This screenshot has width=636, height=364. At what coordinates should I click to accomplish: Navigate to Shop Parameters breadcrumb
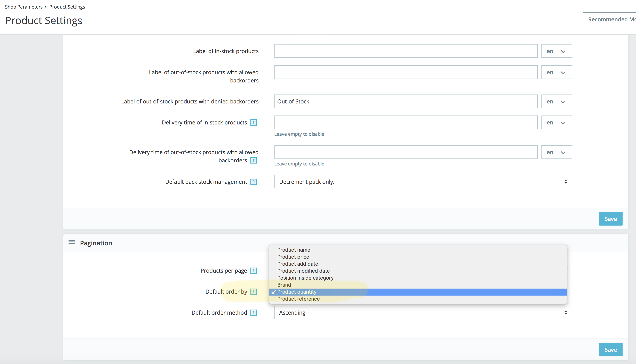[x=24, y=7]
